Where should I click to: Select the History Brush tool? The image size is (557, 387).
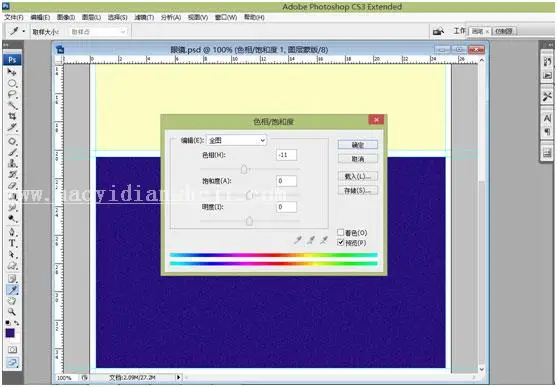click(x=12, y=174)
